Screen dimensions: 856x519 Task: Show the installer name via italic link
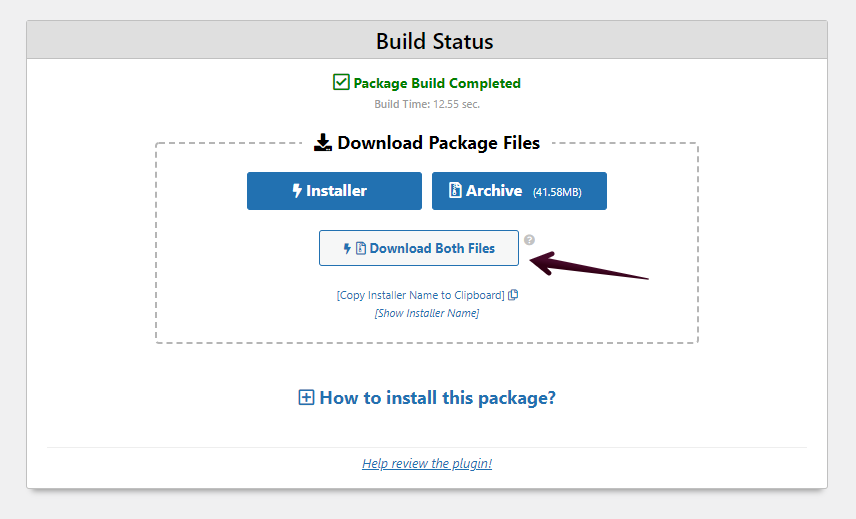pyautogui.click(x=427, y=313)
